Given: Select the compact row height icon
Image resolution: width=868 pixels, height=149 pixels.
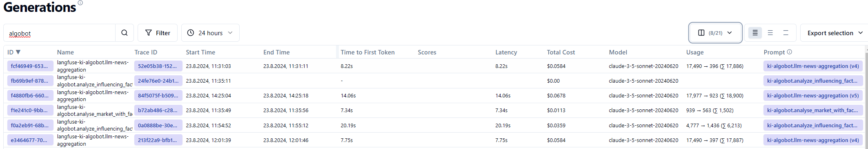Looking at the screenshot, I should click(755, 33).
